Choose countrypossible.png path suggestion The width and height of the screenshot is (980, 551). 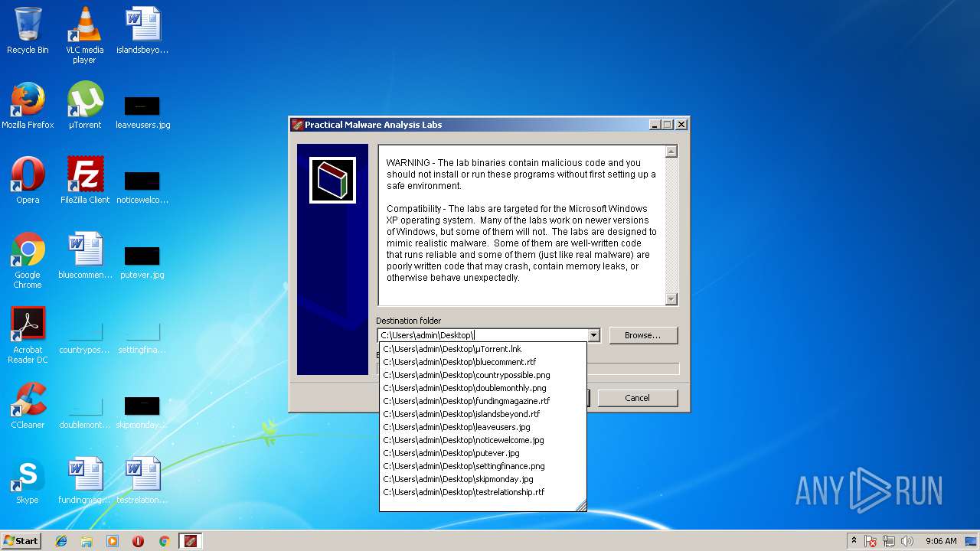pos(482,375)
